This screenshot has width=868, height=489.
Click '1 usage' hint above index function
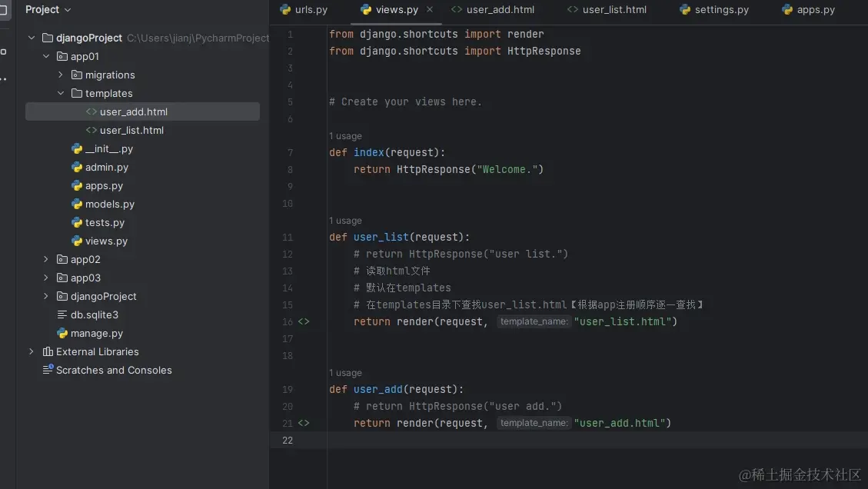click(345, 135)
